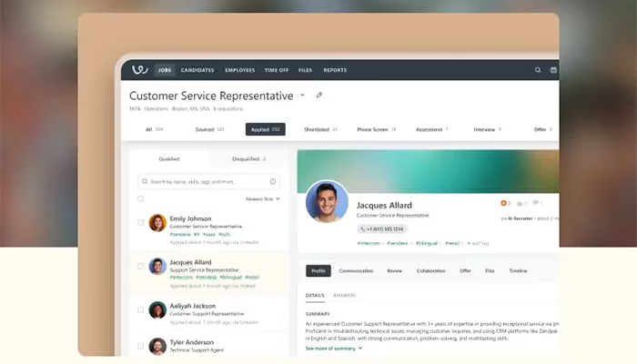Screen dimensions: 637x364
Task: Click the add tag link
Action: (x=478, y=243)
